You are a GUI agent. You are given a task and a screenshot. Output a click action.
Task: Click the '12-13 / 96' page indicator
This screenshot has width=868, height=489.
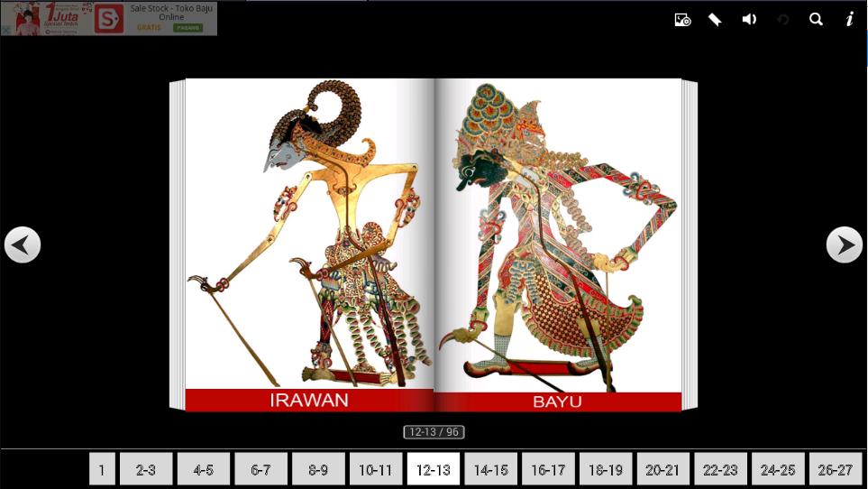434,432
